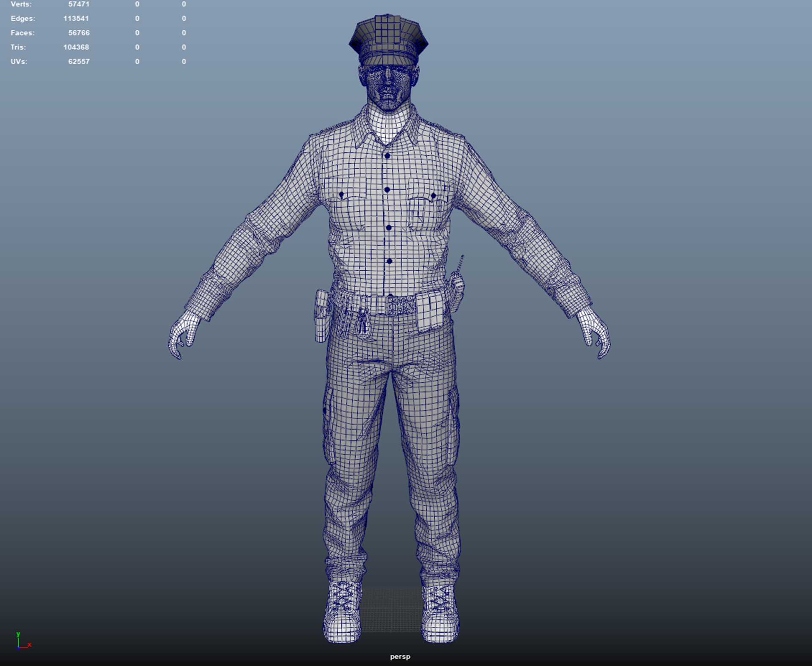Click the Verts label in the HUD
This screenshot has height=666, width=812.
click(21, 4)
